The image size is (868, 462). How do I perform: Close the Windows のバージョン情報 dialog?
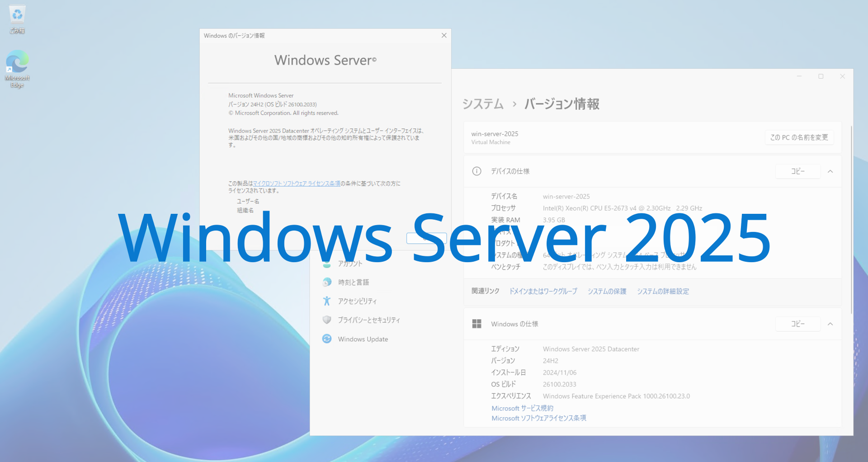[x=444, y=35]
